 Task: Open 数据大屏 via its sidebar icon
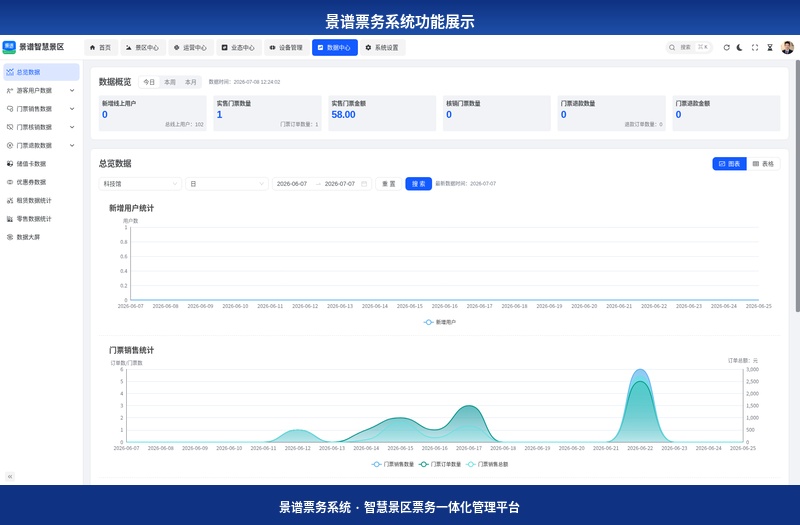point(10,237)
